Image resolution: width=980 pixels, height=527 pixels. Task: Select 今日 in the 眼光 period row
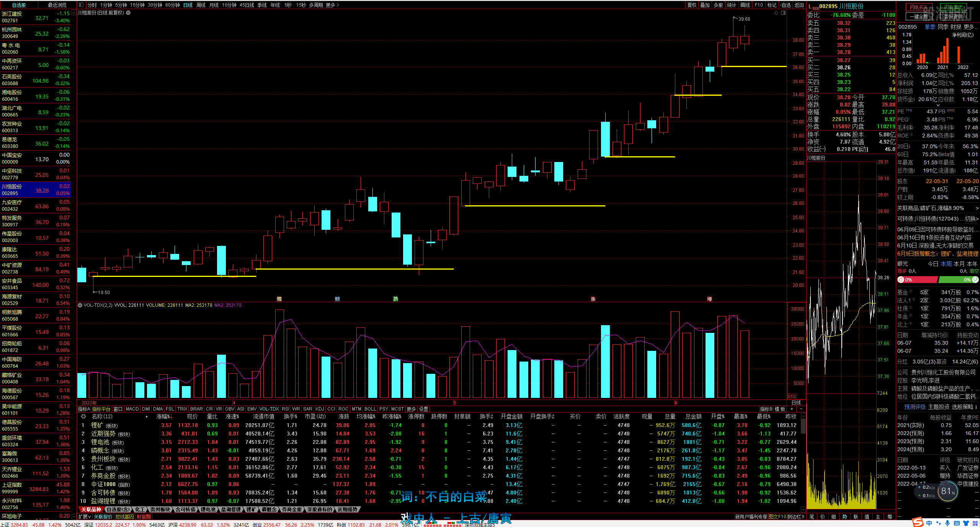click(x=933, y=264)
